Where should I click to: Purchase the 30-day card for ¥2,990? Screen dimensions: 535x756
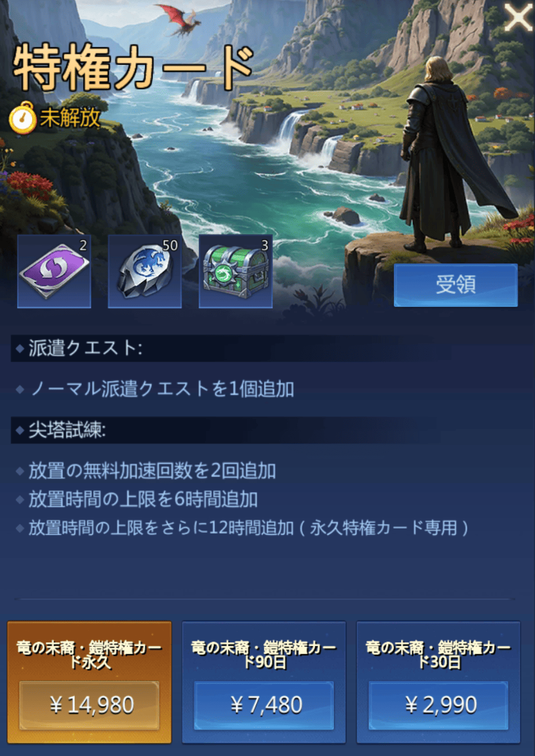click(439, 704)
